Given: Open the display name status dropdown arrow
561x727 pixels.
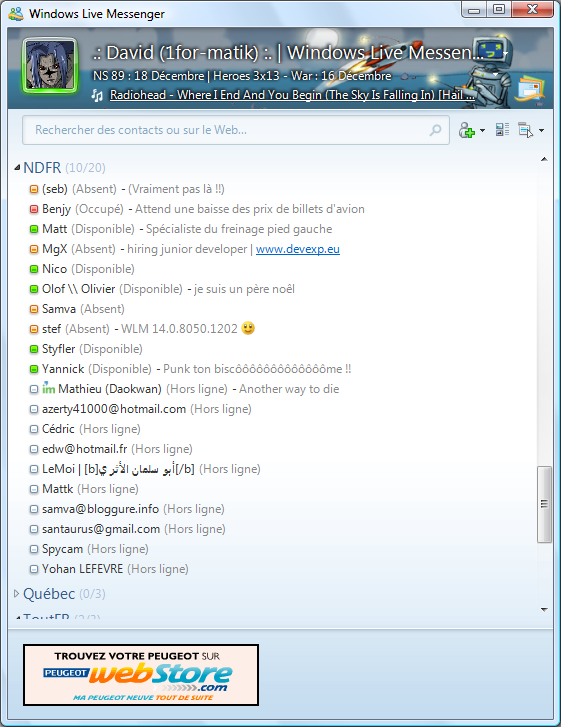Looking at the screenshot, I should [505, 53].
